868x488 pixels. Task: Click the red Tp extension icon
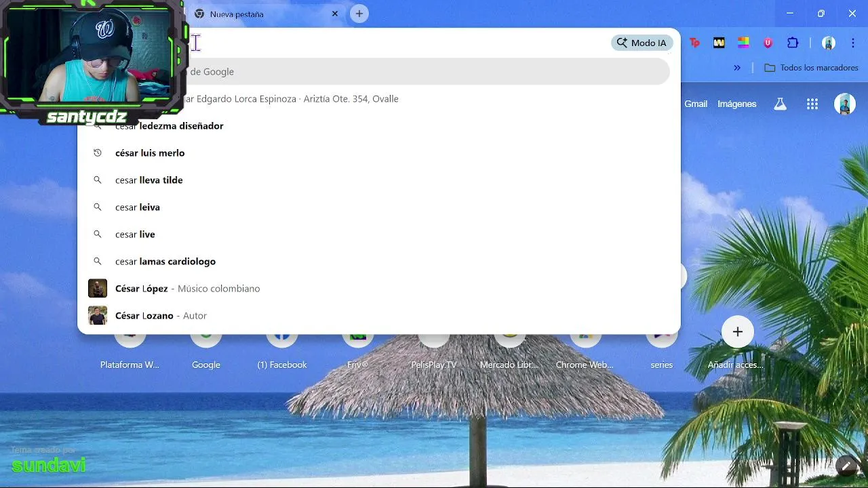[x=694, y=43]
